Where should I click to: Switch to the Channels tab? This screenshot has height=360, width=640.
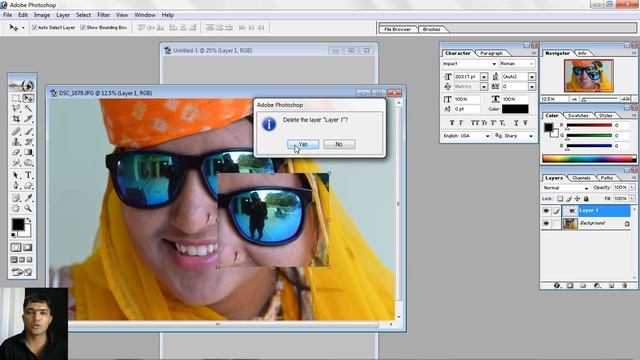pyautogui.click(x=581, y=178)
